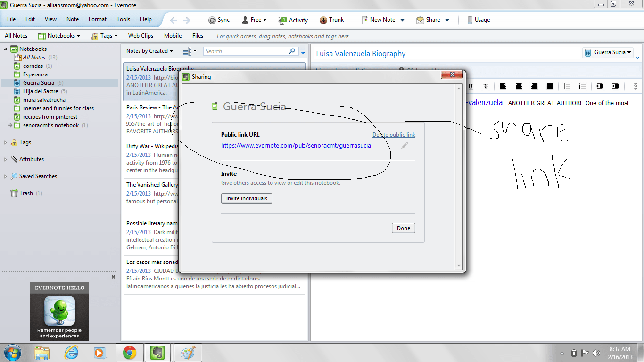Select the Hija del Sastre notebook
Screen dimensions: 644x362
(41, 91)
